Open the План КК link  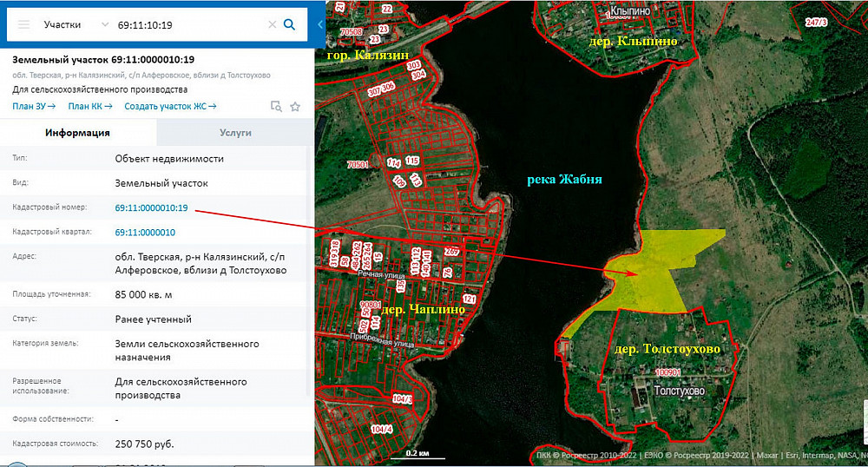pyautogui.click(x=89, y=106)
